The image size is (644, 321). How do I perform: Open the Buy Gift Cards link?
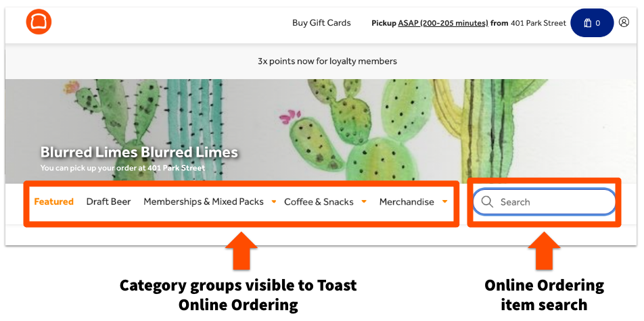coord(321,23)
